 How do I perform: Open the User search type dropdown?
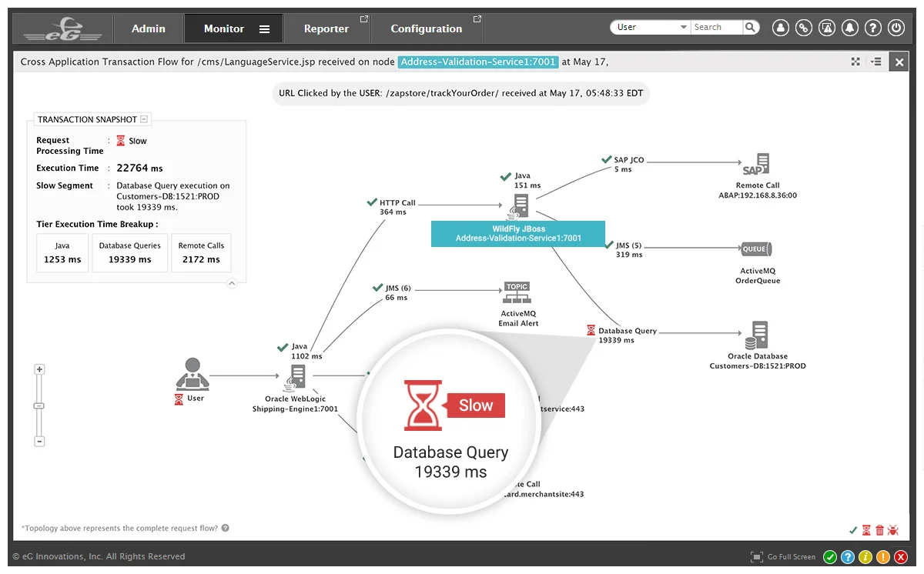coord(651,27)
